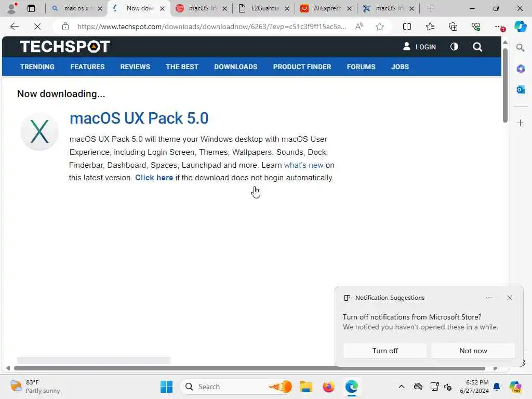Open the DOWNLOADS section

(x=235, y=66)
